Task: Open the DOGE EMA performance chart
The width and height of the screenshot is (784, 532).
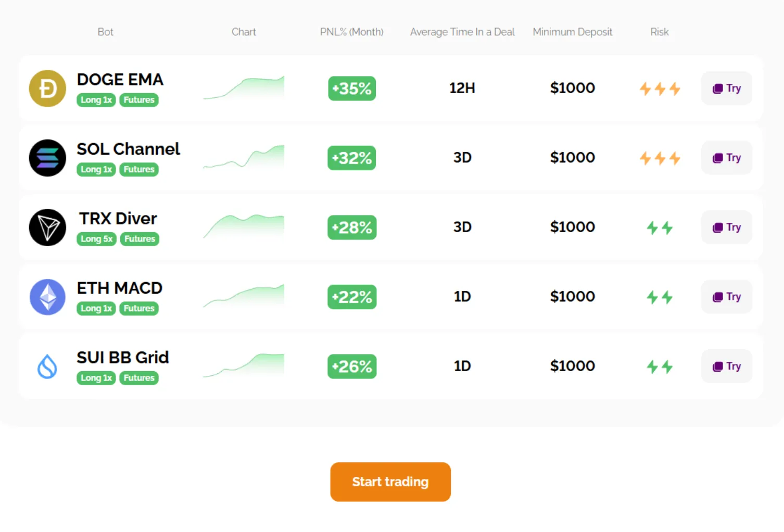Action: pyautogui.click(x=244, y=88)
